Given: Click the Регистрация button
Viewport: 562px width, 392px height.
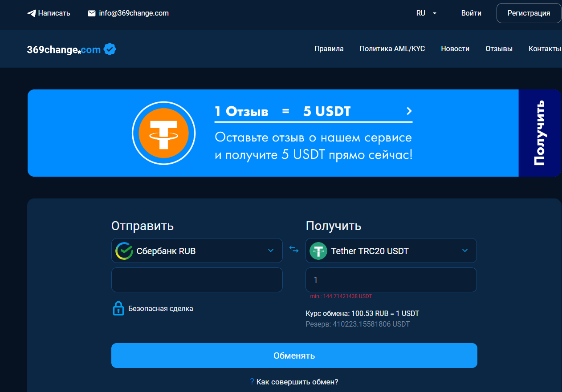Looking at the screenshot, I should pos(529,13).
